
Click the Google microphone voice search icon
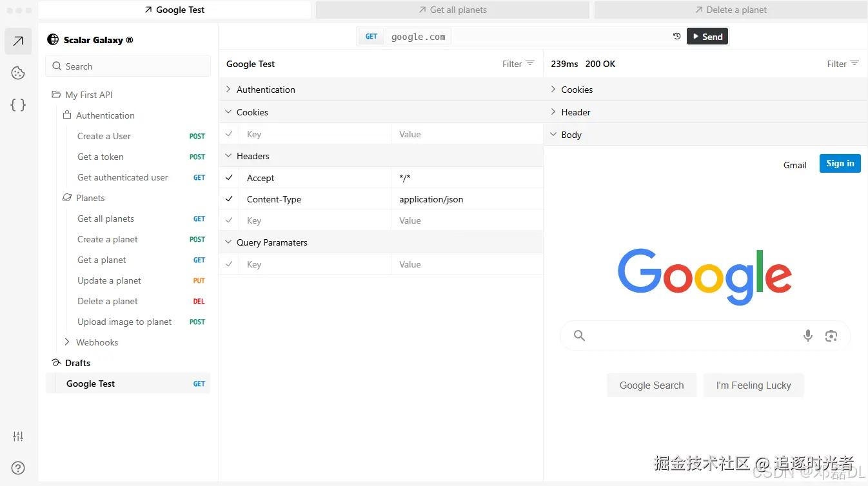pos(808,335)
